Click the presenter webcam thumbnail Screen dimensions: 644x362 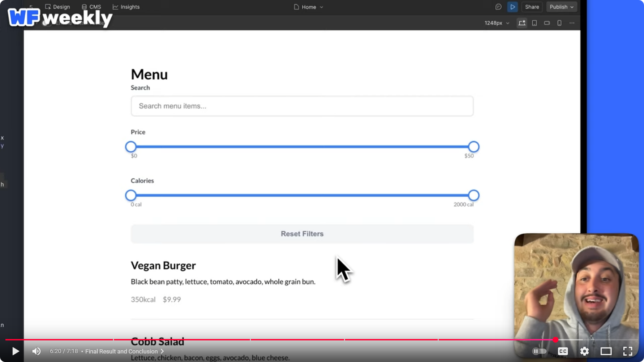(x=576, y=295)
